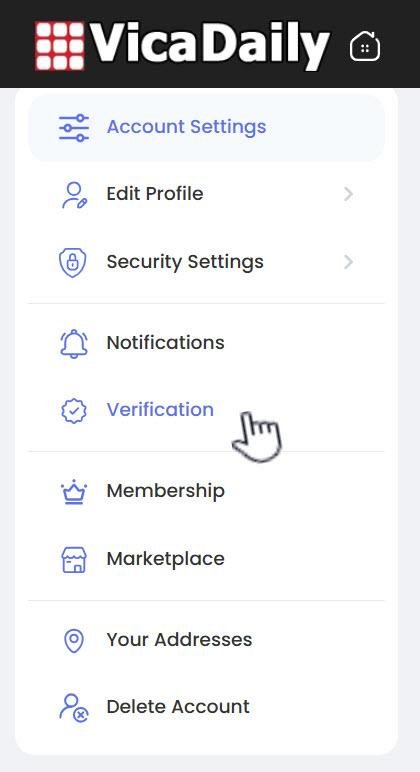Viewport: 420px width, 772px height.
Task: Expand Security Settings with its chevron
Action: coord(348,262)
